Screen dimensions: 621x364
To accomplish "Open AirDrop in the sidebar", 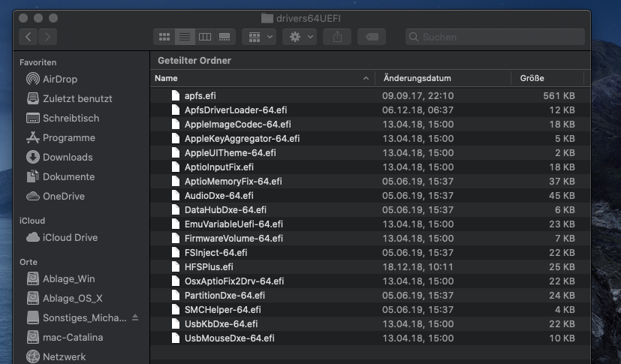I will [59, 79].
